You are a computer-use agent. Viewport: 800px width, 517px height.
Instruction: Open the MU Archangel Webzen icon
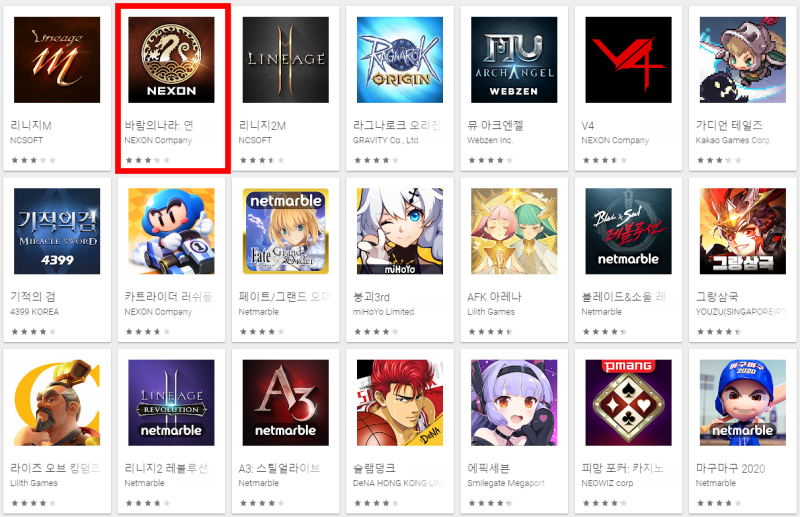(x=514, y=60)
